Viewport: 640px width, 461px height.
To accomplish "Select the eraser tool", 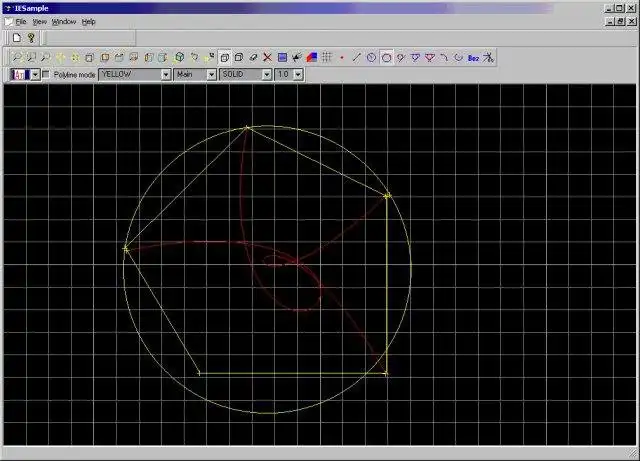I will [x=253, y=58].
